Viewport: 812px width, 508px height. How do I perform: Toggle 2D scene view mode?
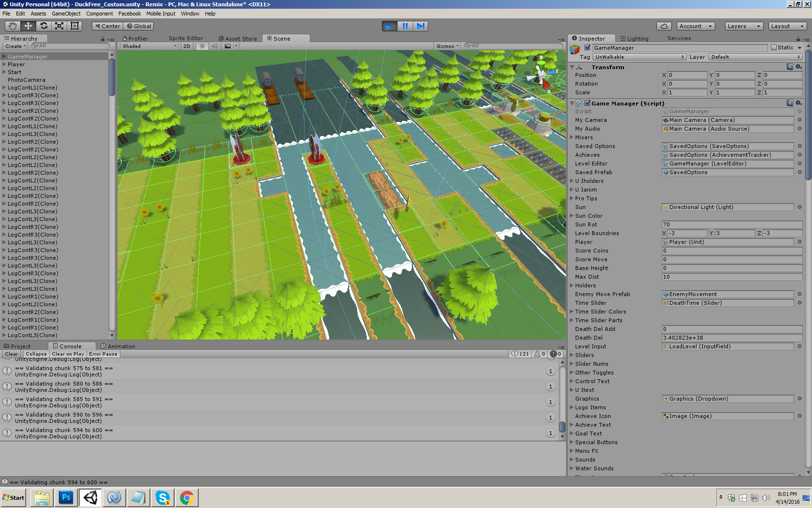pos(187,46)
